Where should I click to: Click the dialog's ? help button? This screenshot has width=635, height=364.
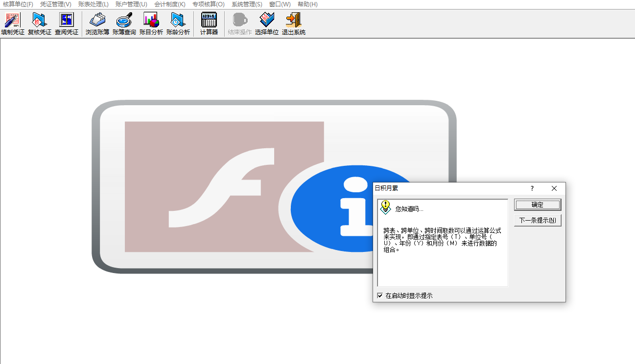tap(532, 188)
